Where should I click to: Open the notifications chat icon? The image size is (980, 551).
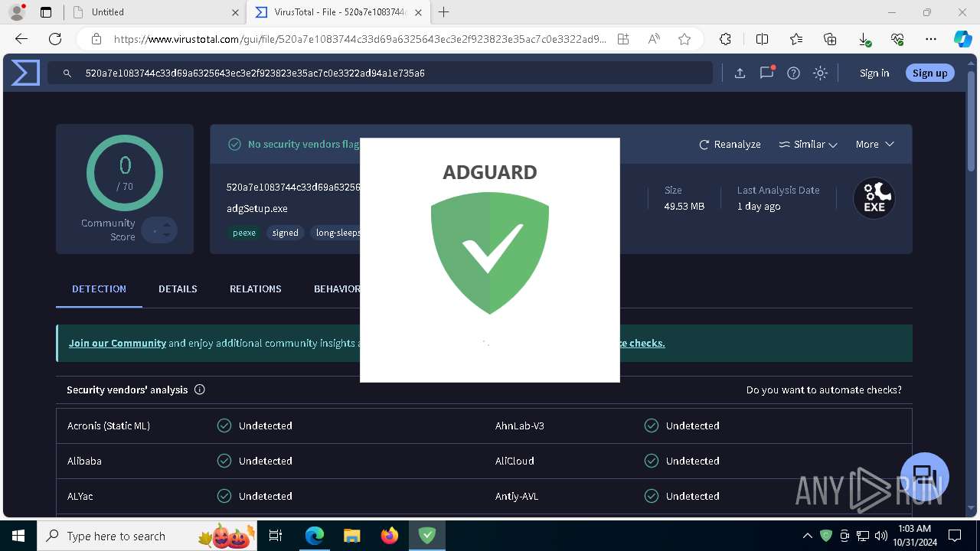coord(766,73)
